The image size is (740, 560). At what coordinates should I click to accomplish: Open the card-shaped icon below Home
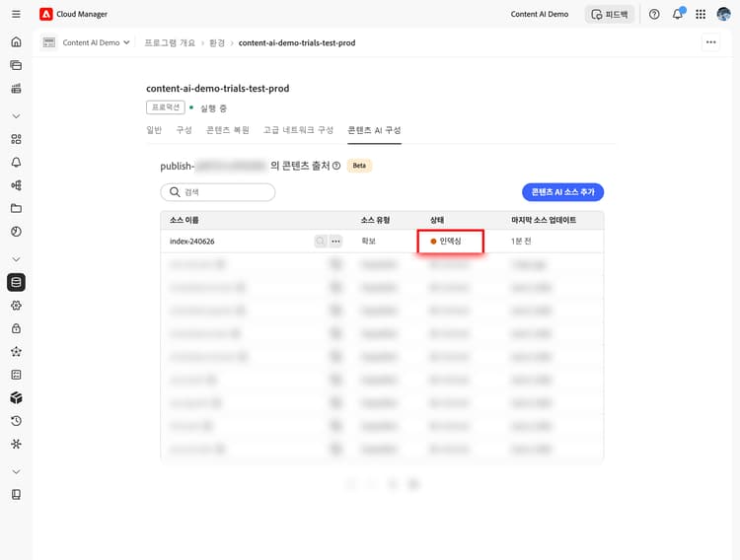click(x=16, y=65)
